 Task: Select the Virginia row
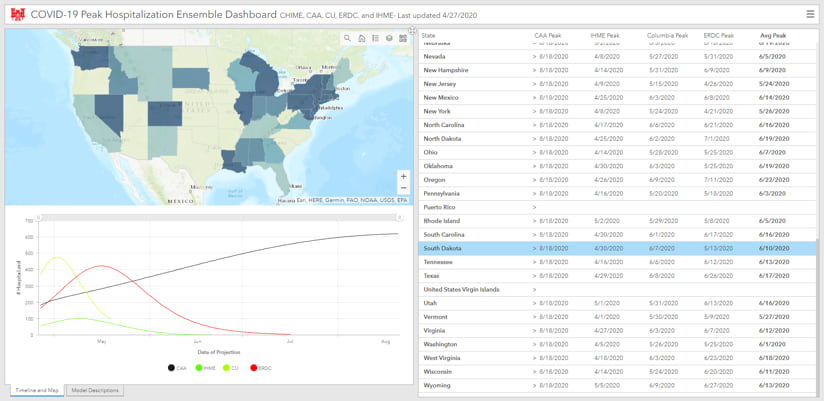click(x=617, y=331)
